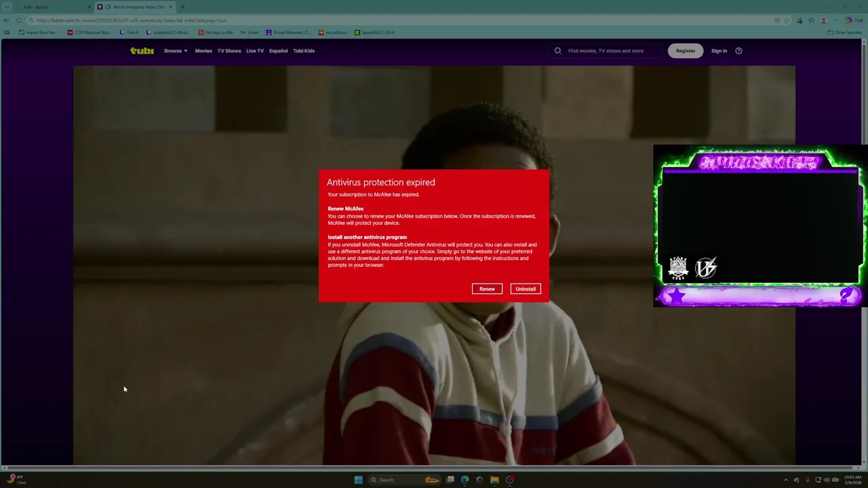Click the volume icon in system tray
Screen dimensions: 868x488
point(826,480)
